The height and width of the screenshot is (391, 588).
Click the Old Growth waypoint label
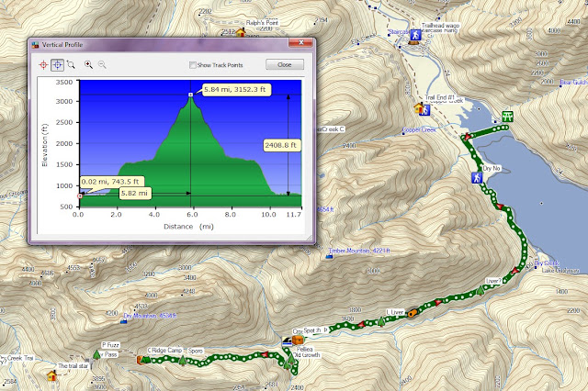click(x=306, y=354)
